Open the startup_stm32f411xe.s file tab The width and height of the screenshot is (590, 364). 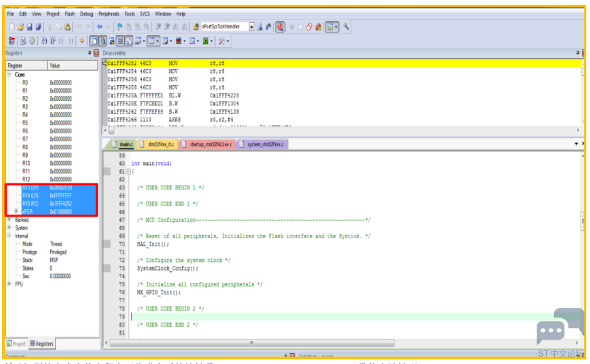[x=210, y=144]
